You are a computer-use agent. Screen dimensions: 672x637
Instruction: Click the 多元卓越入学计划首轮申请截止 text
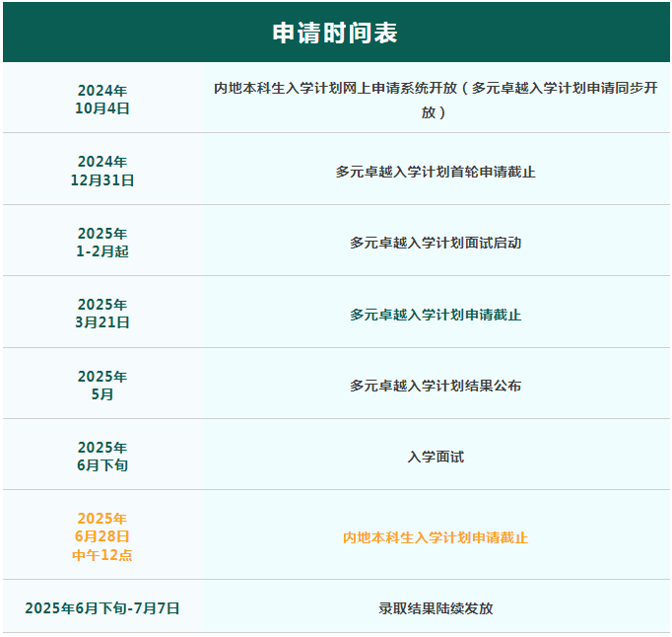coord(435,172)
